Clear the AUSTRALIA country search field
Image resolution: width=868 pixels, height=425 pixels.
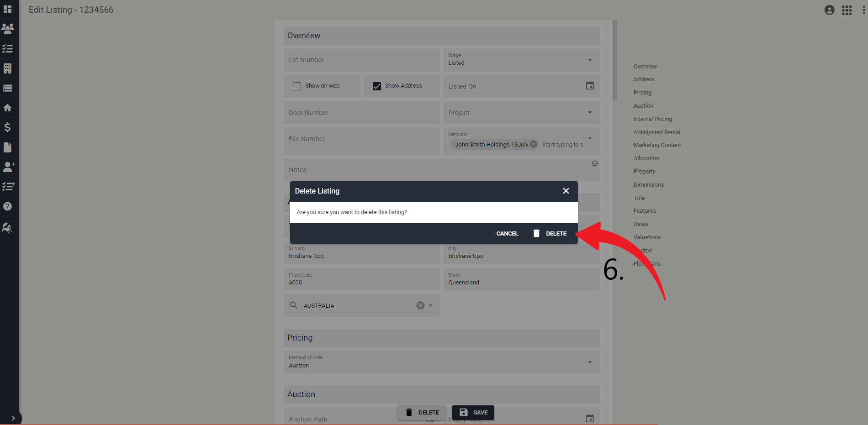point(420,305)
